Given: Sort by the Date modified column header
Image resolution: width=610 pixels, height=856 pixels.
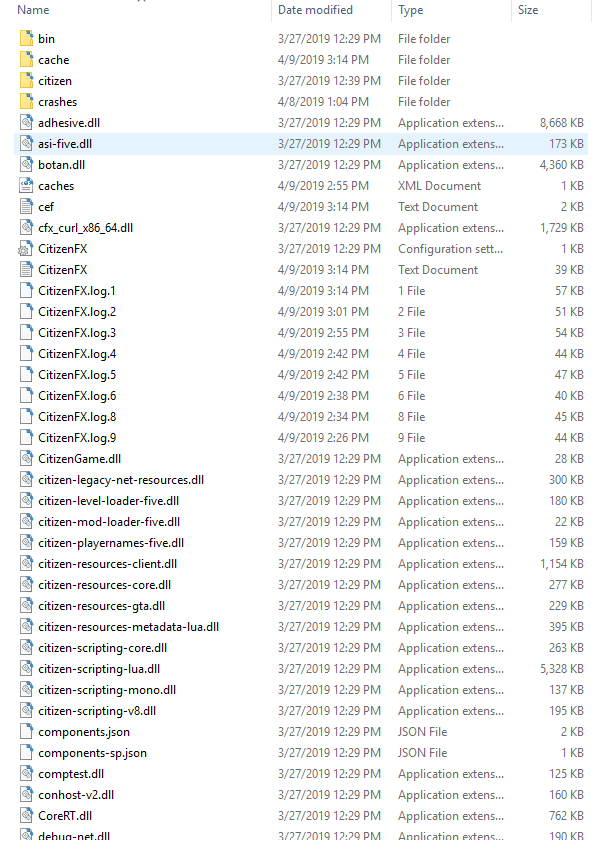Looking at the screenshot, I should point(315,10).
